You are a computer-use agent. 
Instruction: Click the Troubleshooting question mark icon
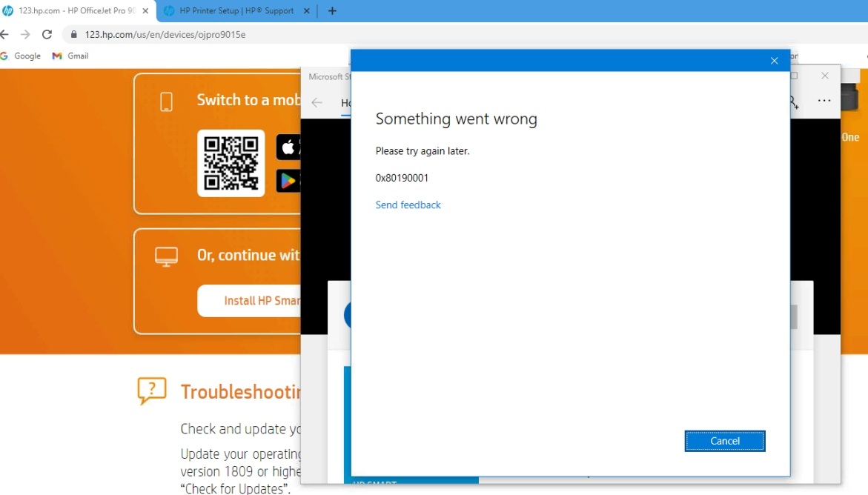pyautogui.click(x=152, y=391)
